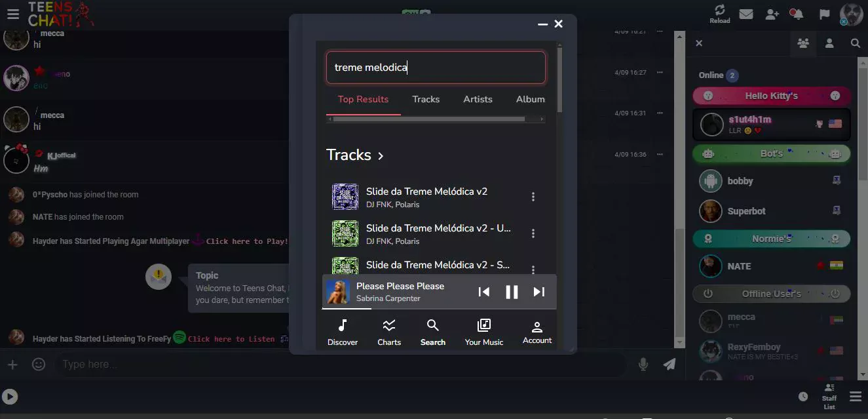Show the room users group tab
Screen dimensions: 868x419
pyautogui.click(x=803, y=43)
